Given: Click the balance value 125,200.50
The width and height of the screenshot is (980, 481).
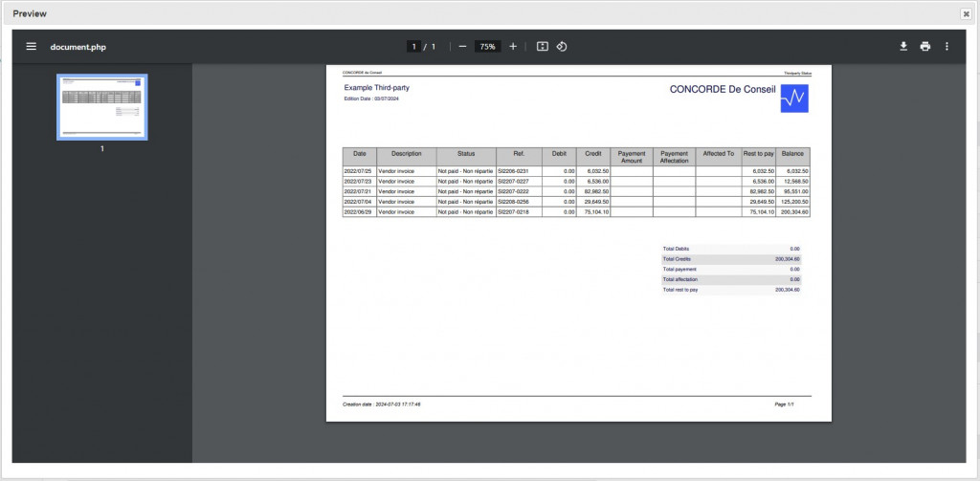Looking at the screenshot, I should (x=795, y=202).
